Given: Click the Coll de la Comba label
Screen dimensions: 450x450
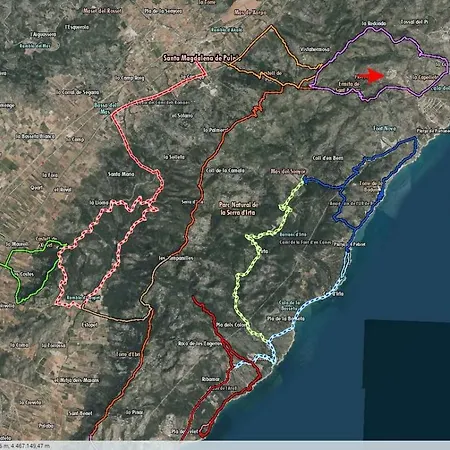Looking at the screenshot, I should coord(225,170).
